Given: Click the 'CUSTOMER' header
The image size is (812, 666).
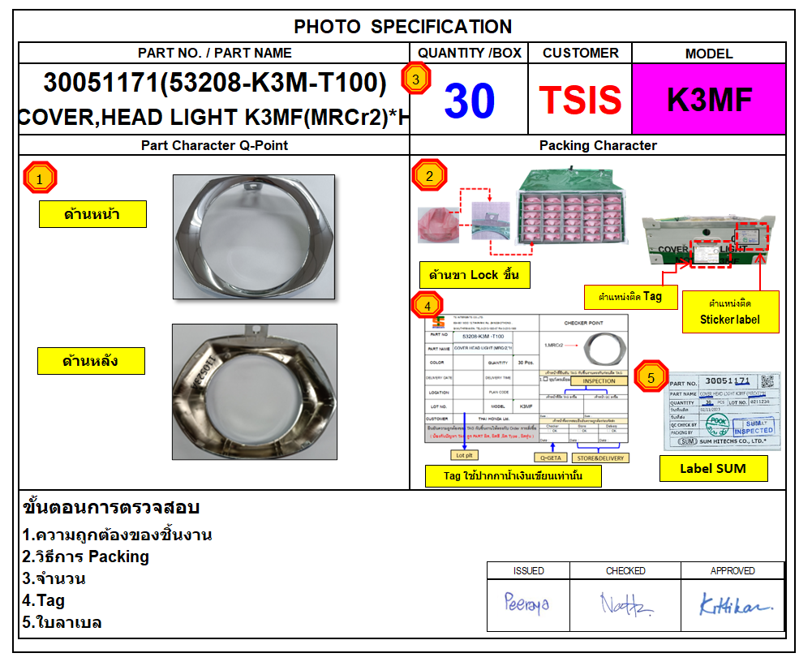Looking at the screenshot, I should point(581,53).
